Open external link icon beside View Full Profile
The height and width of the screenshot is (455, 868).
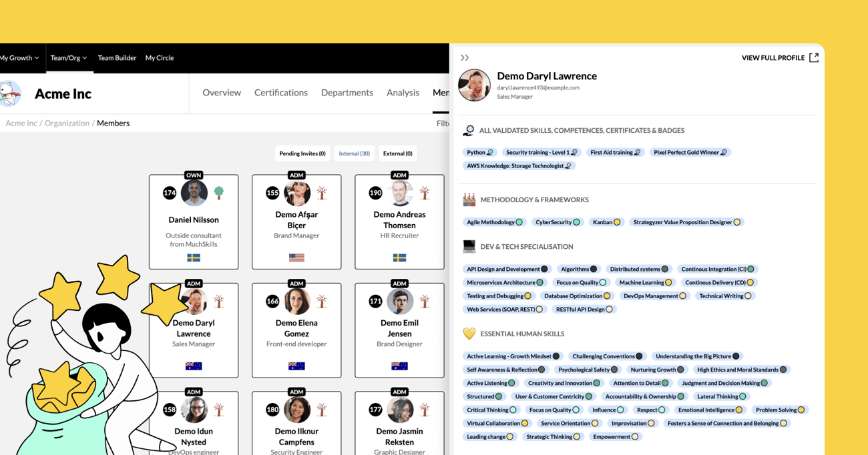[814, 57]
